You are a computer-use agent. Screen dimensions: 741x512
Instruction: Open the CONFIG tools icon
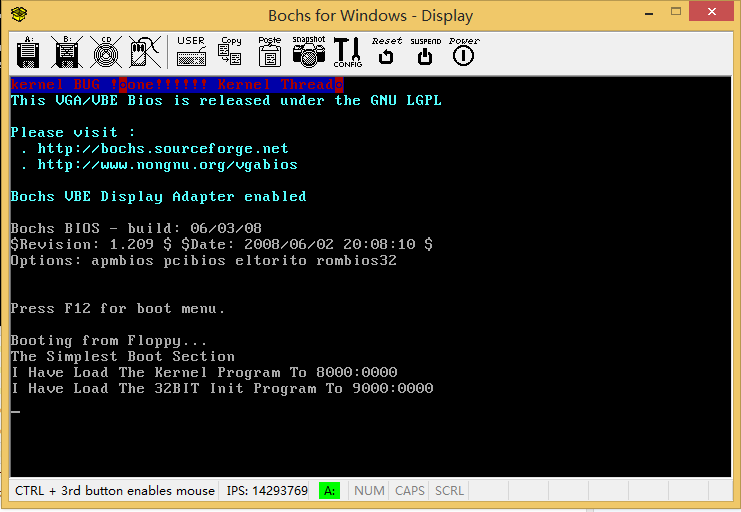click(x=347, y=52)
